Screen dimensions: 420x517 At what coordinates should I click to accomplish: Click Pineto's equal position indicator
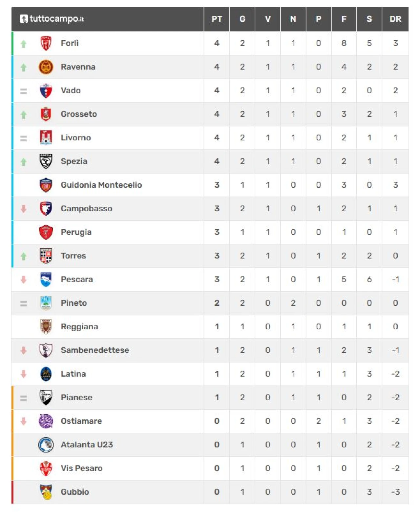click(24, 304)
